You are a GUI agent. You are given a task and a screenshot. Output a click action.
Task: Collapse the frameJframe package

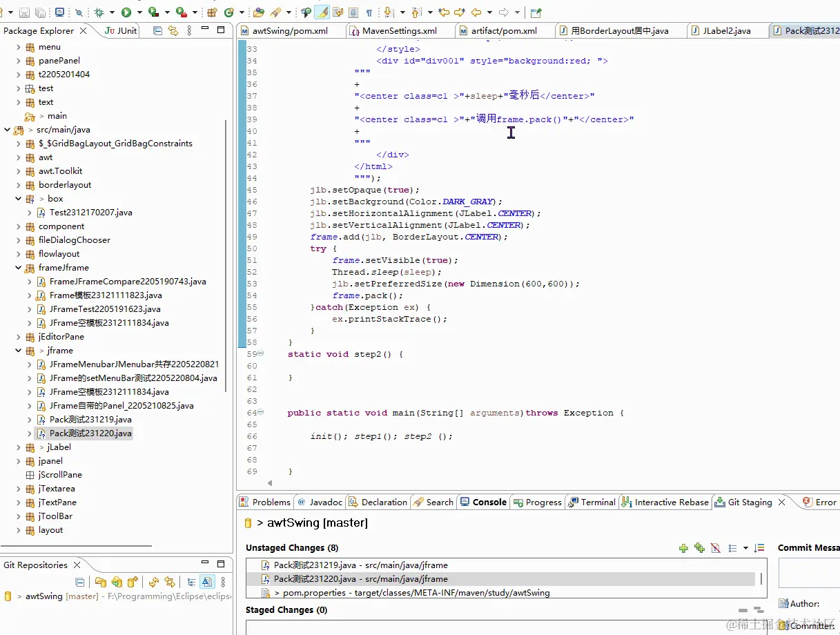pos(19,268)
